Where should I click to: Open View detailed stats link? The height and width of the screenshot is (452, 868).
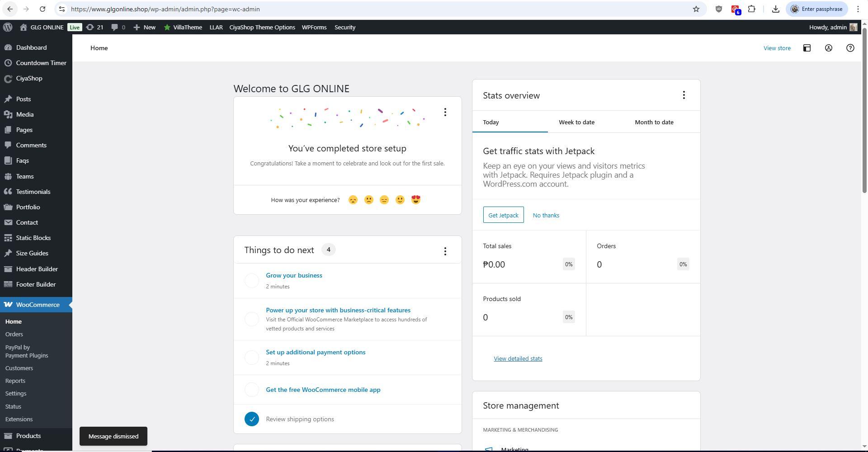(x=518, y=359)
